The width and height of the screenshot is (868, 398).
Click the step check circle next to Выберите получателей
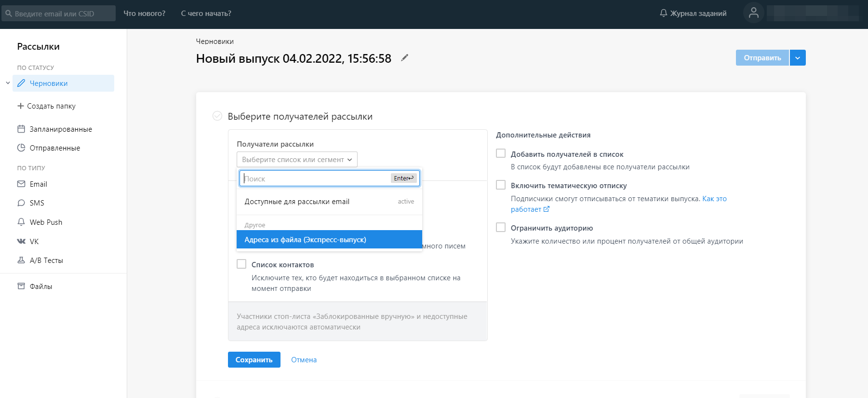coord(217,116)
